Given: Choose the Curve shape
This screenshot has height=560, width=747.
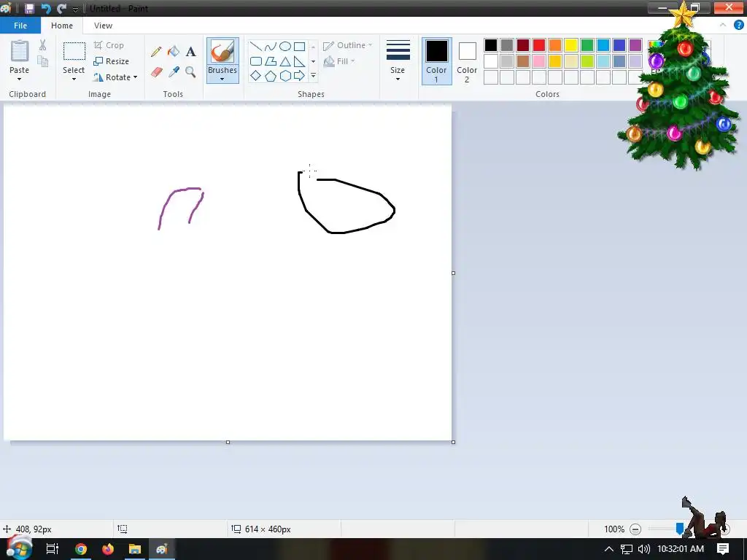Looking at the screenshot, I should [x=270, y=47].
